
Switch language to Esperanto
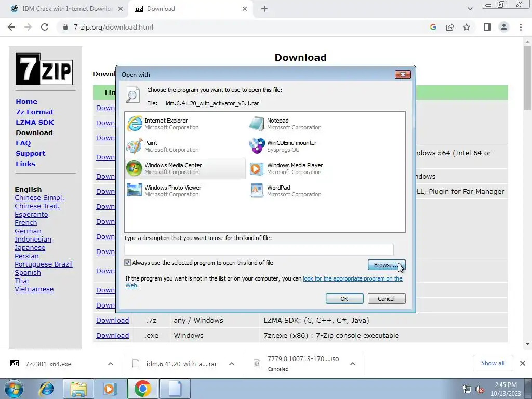tap(31, 215)
